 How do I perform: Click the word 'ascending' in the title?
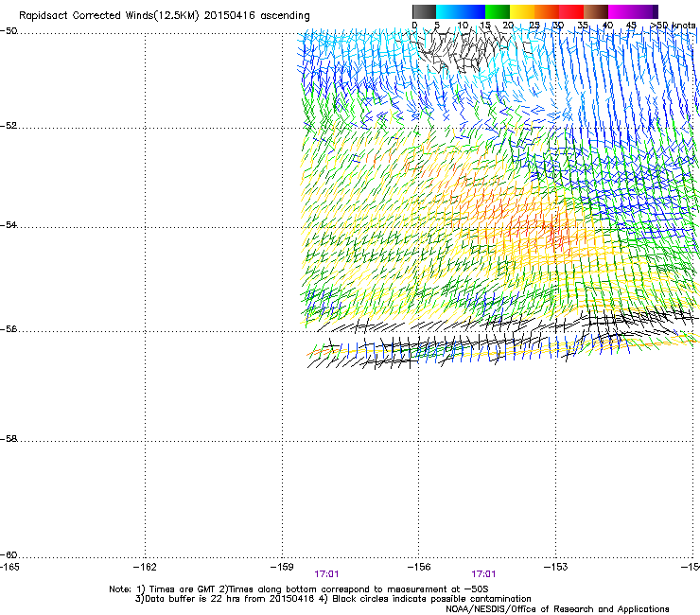[285, 16]
